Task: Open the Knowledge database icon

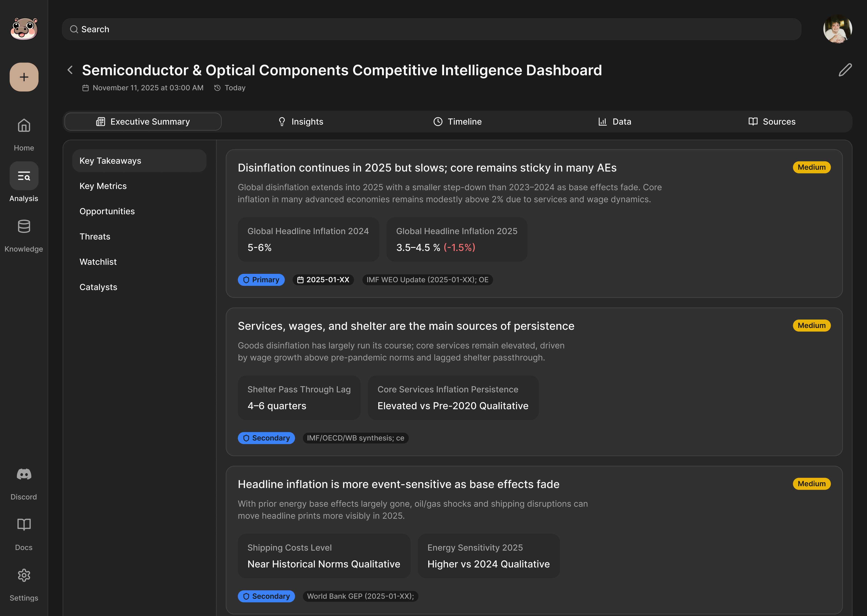Action: tap(24, 227)
